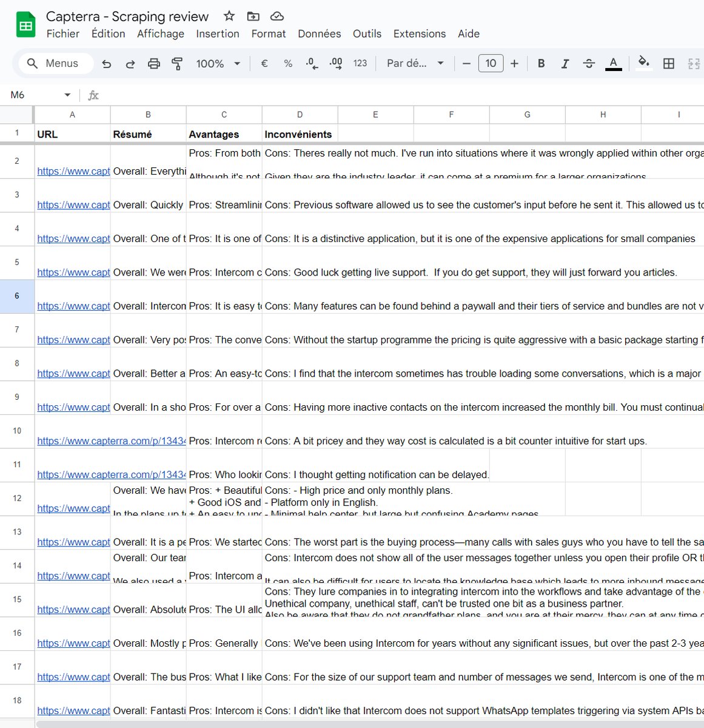Format as currency with euro icon
This screenshot has width=704, height=728.
tap(264, 63)
